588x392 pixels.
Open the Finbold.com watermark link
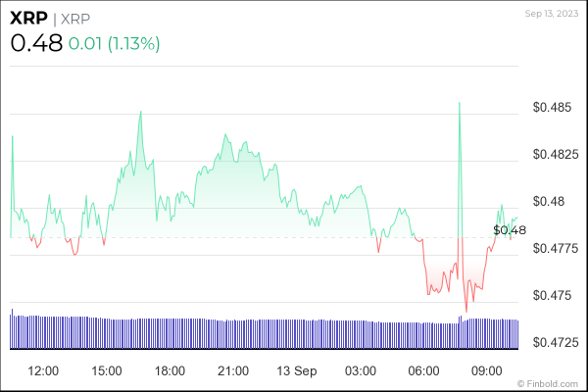tap(550, 381)
